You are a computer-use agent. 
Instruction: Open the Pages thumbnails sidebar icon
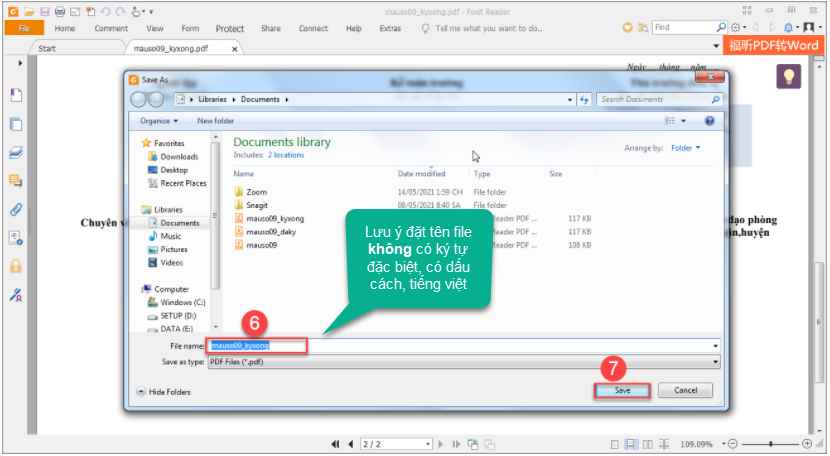[16, 124]
